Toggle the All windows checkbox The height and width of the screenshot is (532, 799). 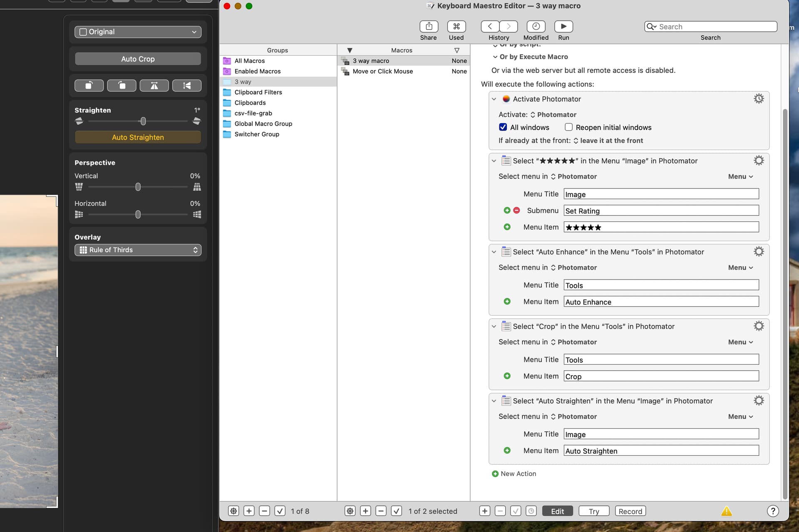tap(503, 127)
